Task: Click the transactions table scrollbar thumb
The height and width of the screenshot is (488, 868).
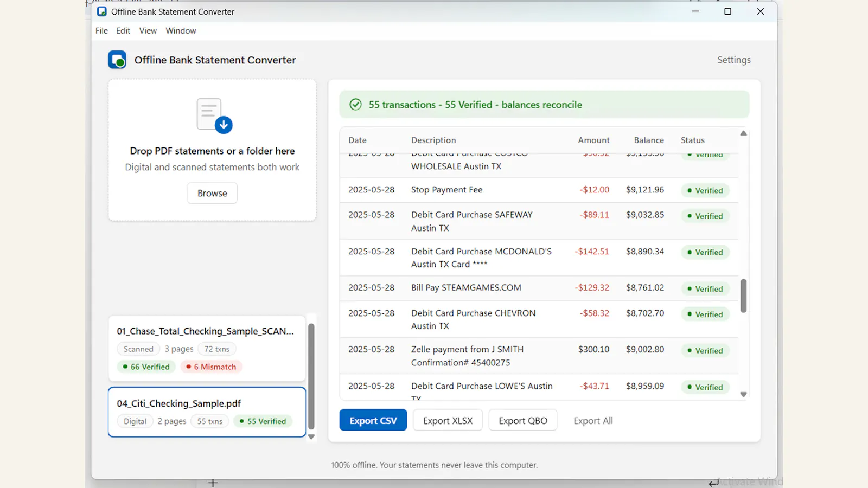Action: pos(743,296)
